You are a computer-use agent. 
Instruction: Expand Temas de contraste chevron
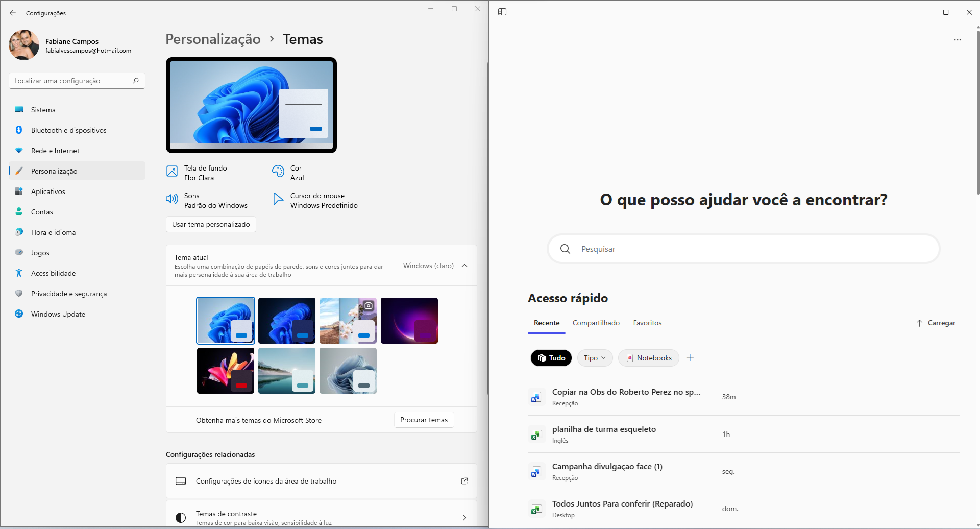pyautogui.click(x=464, y=518)
